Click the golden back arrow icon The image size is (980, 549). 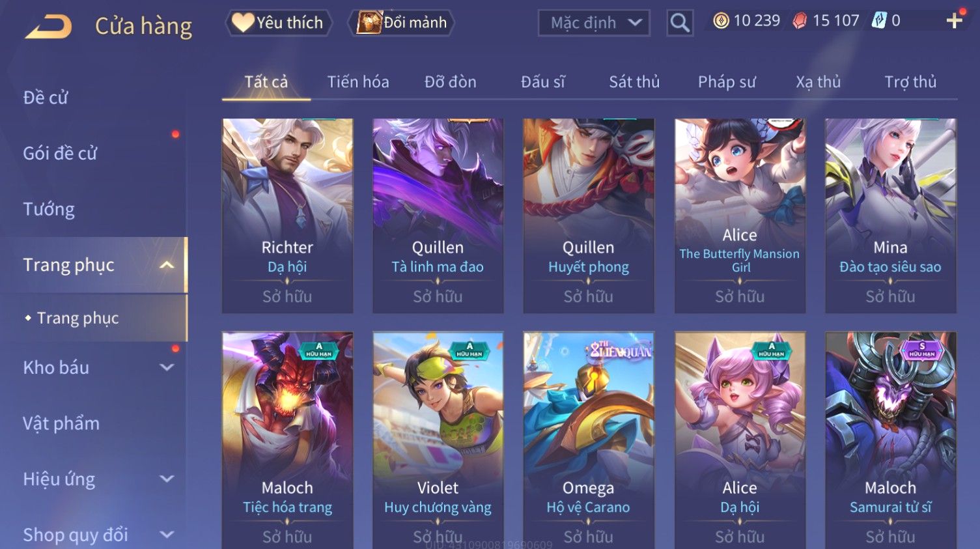48,27
